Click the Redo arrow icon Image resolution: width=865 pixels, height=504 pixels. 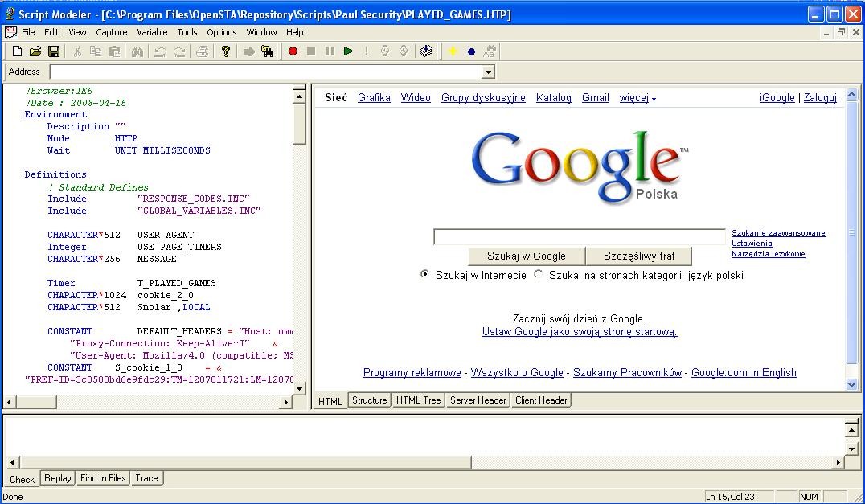pos(179,51)
